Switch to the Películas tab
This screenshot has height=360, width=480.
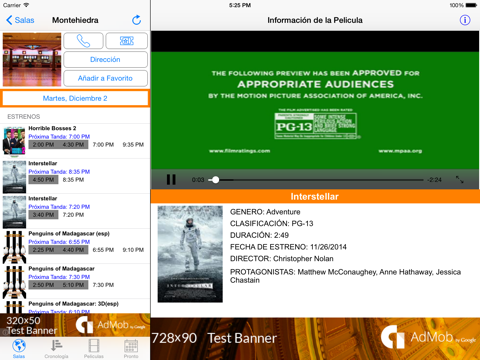[94, 348]
